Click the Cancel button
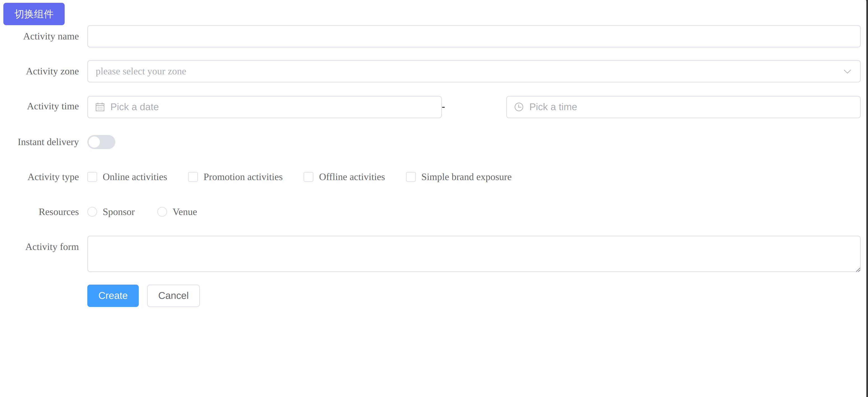This screenshot has height=397, width=868. [x=173, y=296]
